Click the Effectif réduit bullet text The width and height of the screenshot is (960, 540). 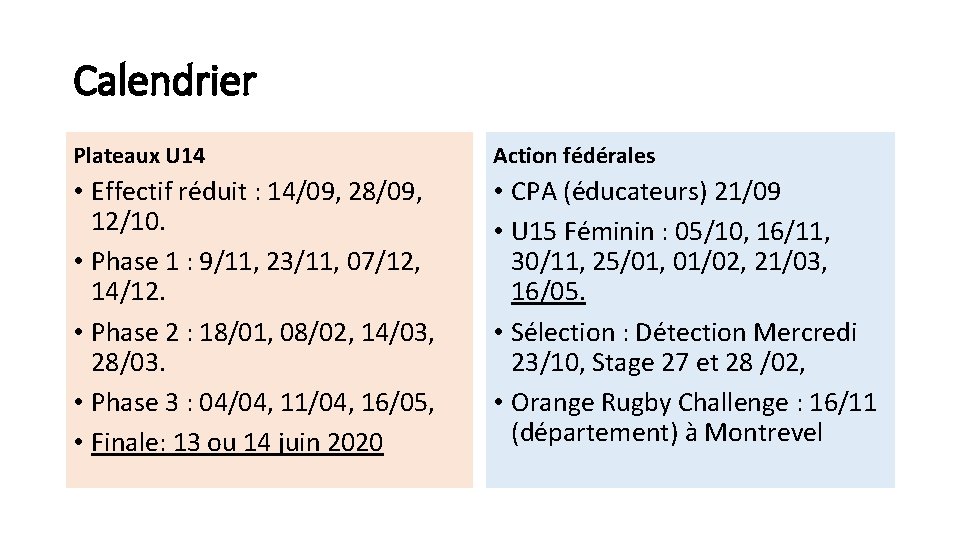pos(168,191)
